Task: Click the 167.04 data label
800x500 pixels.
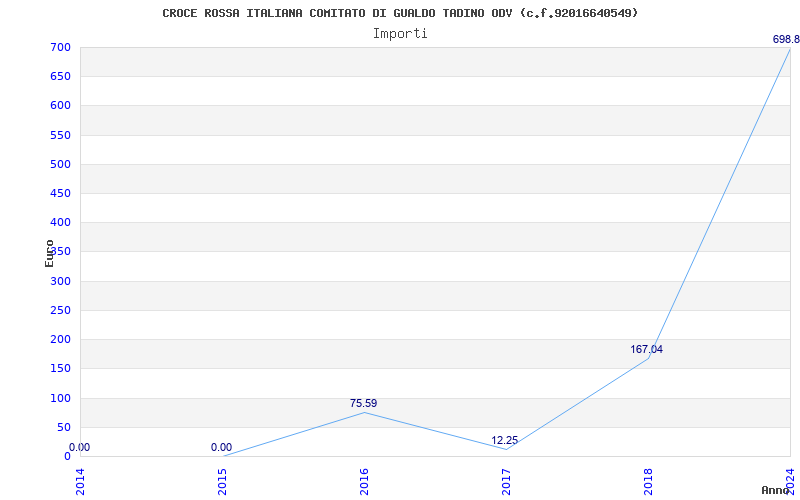Action: [646, 349]
